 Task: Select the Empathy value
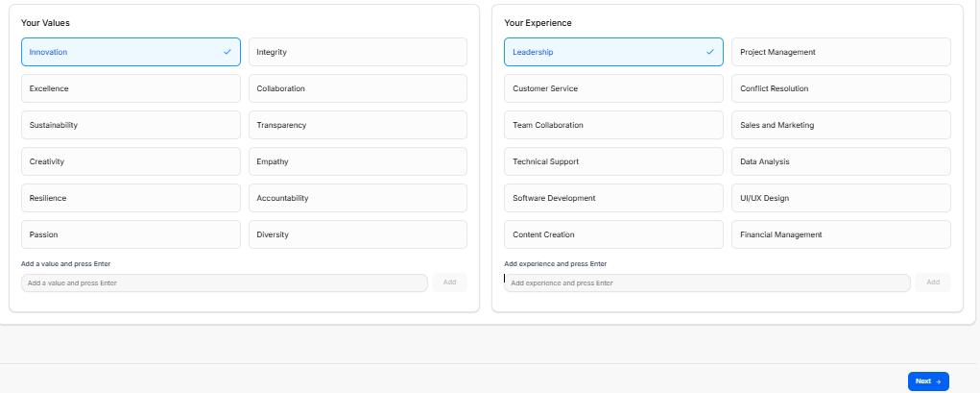pyautogui.click(x=357, y=161)
